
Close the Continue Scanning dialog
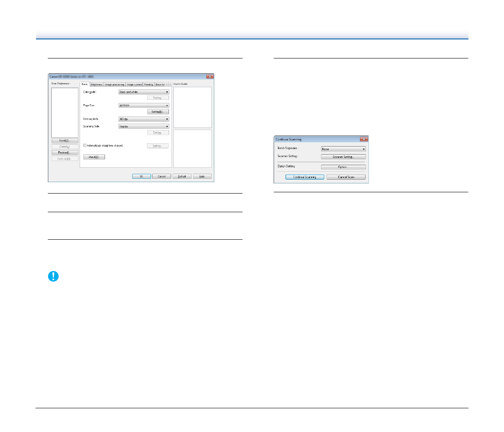pyautogui.click(x=364, y=139)
